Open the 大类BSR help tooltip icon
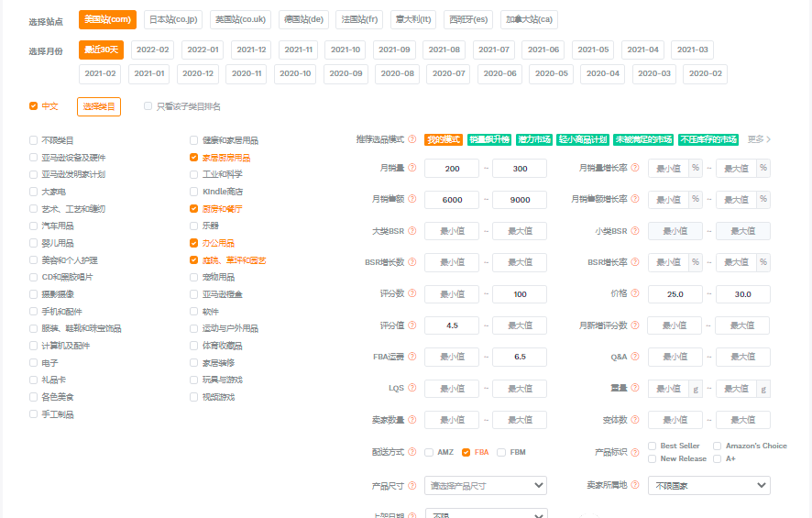 click(x=412, y=231)
